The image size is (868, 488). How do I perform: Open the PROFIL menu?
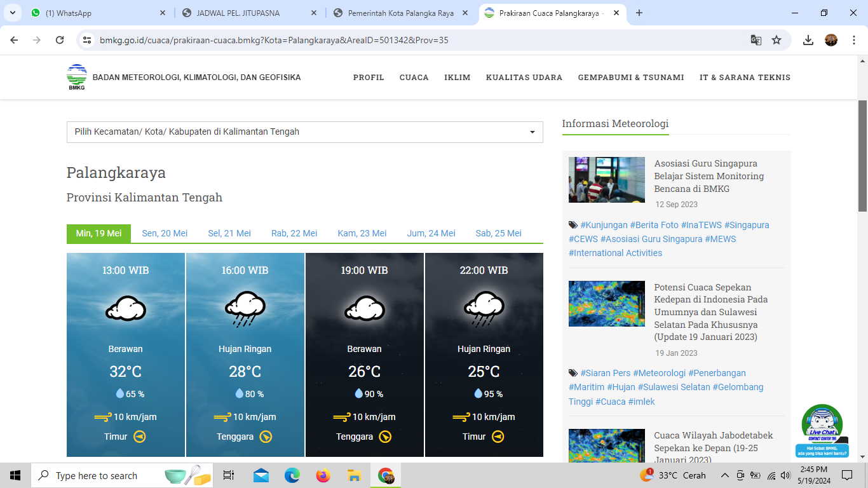[x=369, y=78]
